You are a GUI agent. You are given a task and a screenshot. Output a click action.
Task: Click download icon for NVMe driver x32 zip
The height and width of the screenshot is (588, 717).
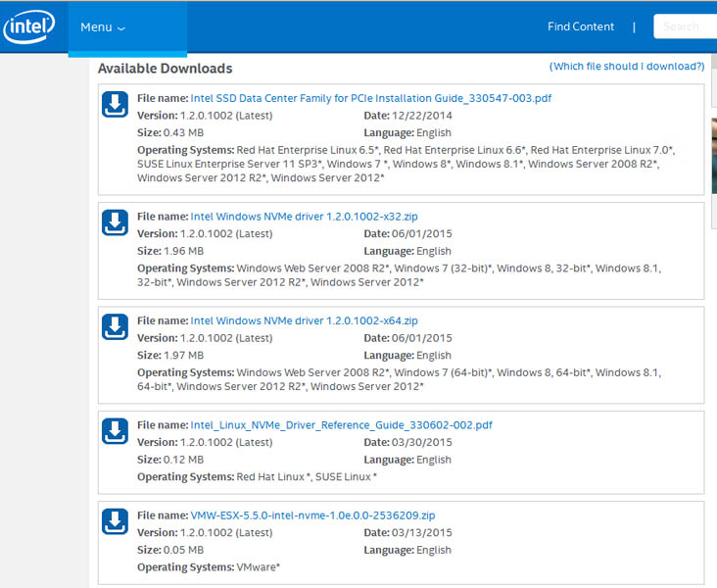click(116, 222)
